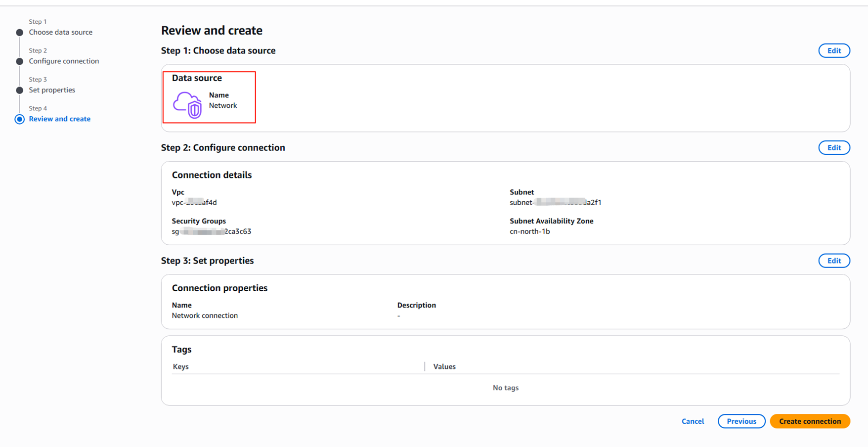868x447 pixels.
Task: Edit Step 1 Choose data source
Action: point(834,51)
